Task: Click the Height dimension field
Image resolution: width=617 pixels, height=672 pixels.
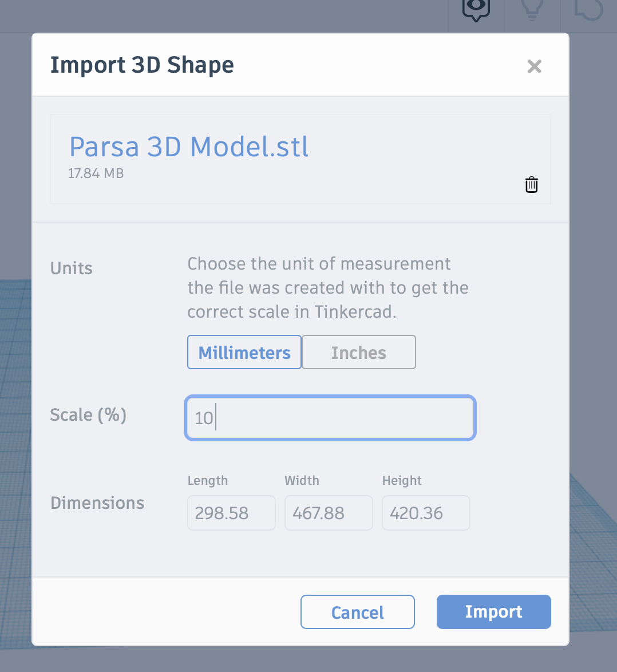Action: click(426, 513)
